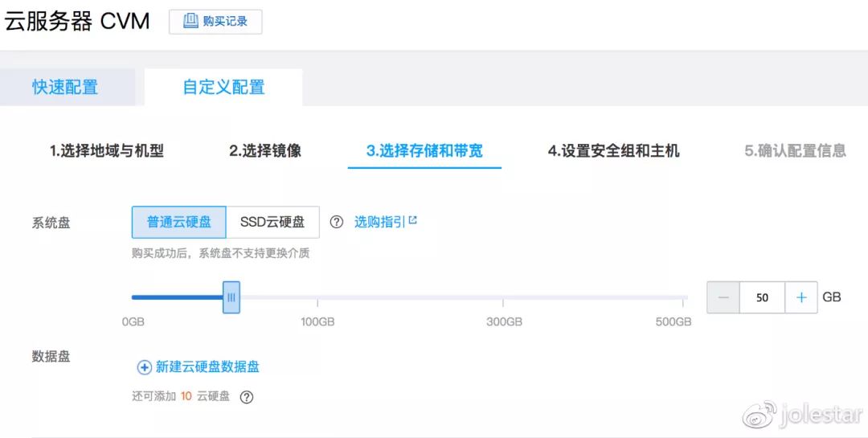Go to step 4.设置安全组和主机
868x438 pixels.
(613, 150)
